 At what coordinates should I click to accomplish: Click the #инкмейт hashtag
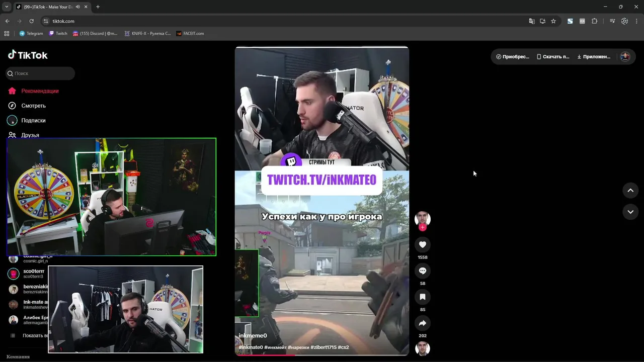coord(275,347)
